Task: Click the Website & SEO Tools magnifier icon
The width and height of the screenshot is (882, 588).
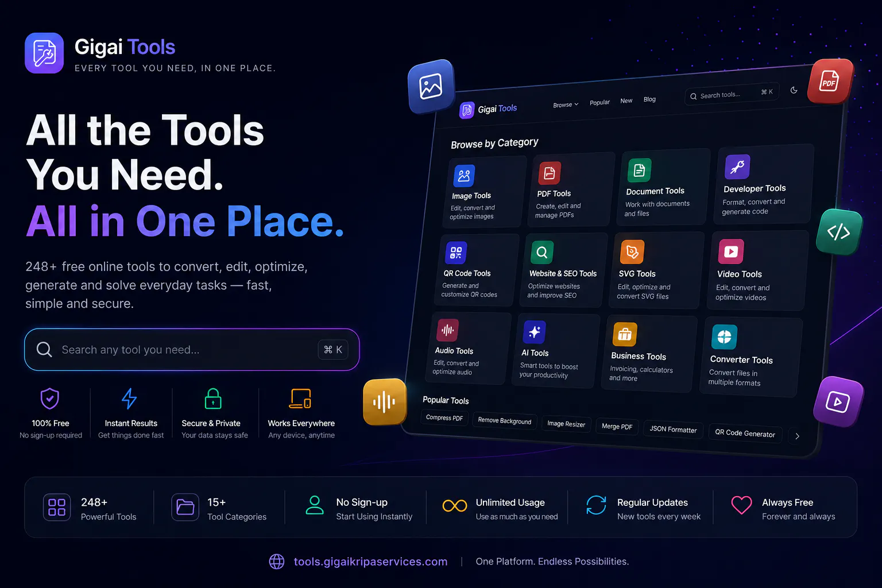Action: pos(541,252)
